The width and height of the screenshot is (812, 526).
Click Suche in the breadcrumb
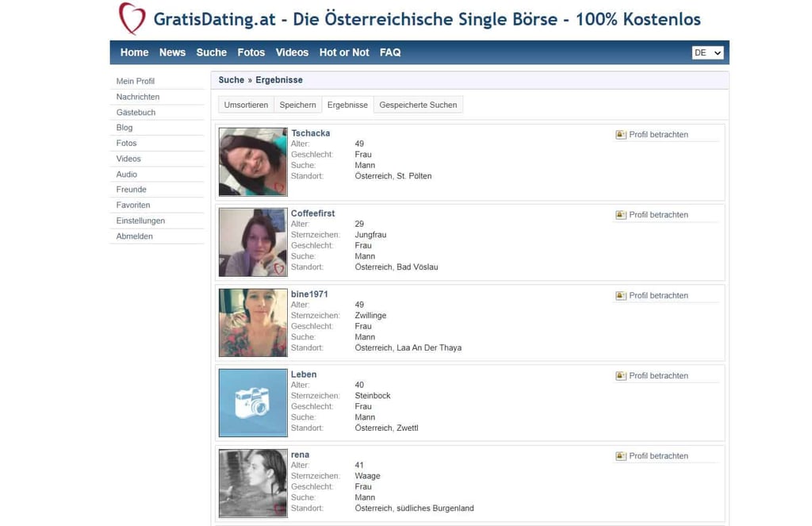(231, 80)
